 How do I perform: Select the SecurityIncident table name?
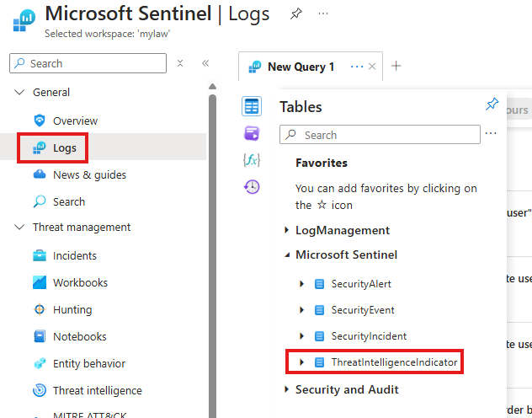[x=369, y=336]
